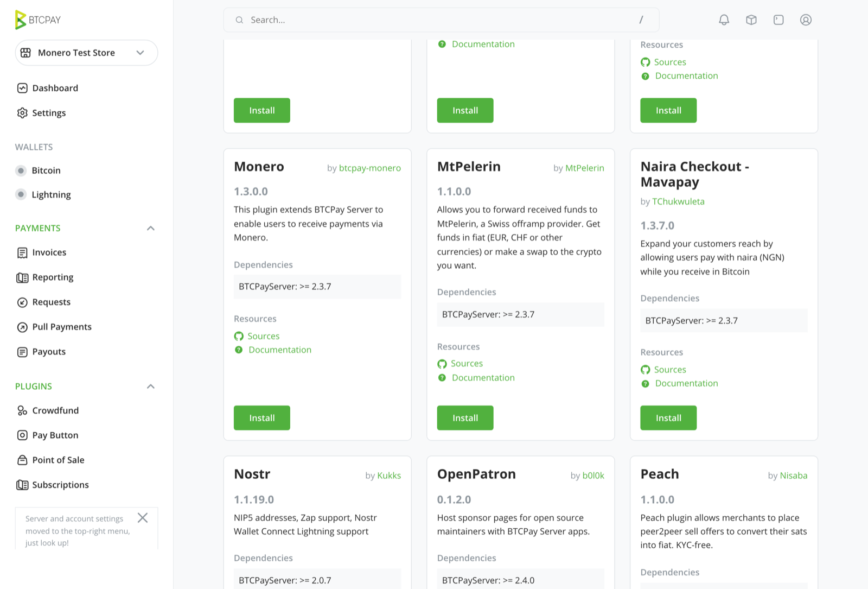Collapse the Plugins section

coord(151,387)
